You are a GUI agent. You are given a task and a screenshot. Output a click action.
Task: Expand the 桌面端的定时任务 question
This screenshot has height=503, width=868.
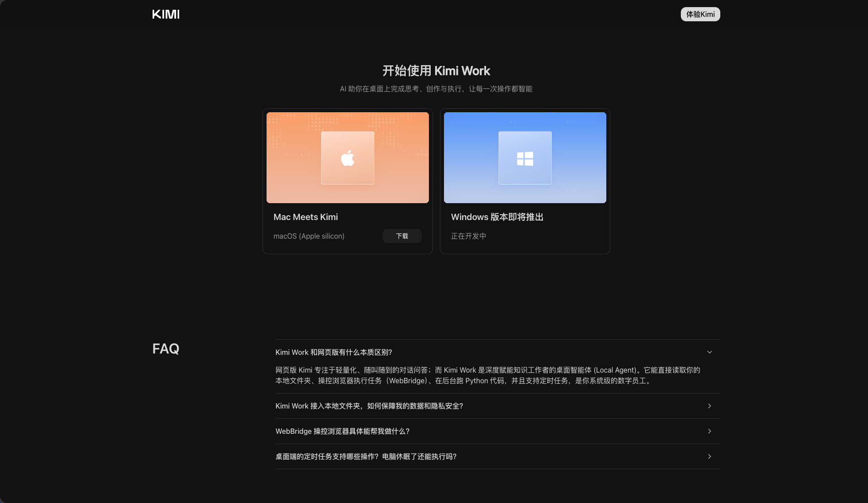point(498,456)
